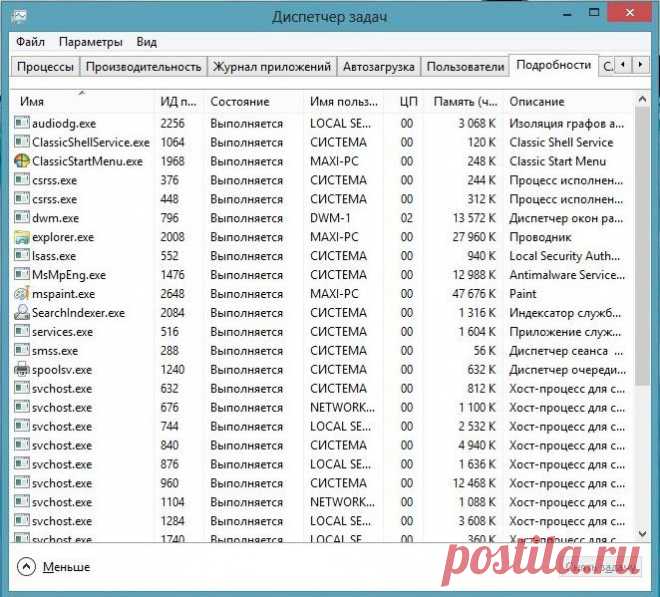This screenshot has width=660, height=597.
Task: Click the 47 676 K memory value
Action: [474, 293]
